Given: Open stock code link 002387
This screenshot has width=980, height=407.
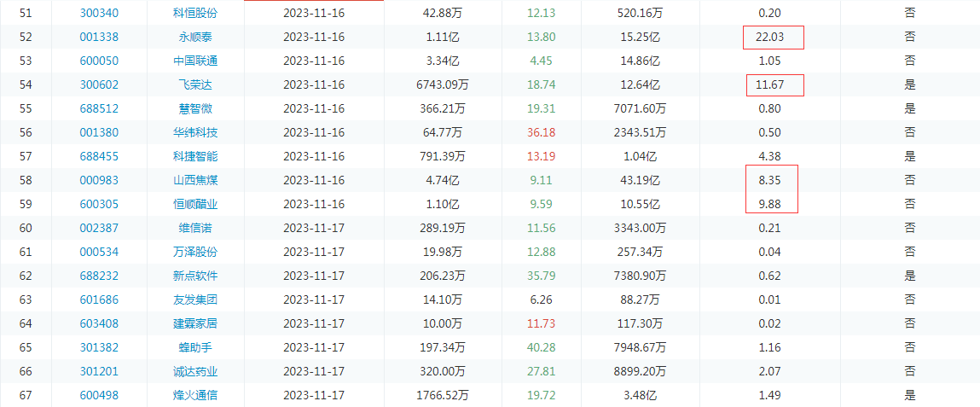Looking at the screenshot, I should coord(99,228).
